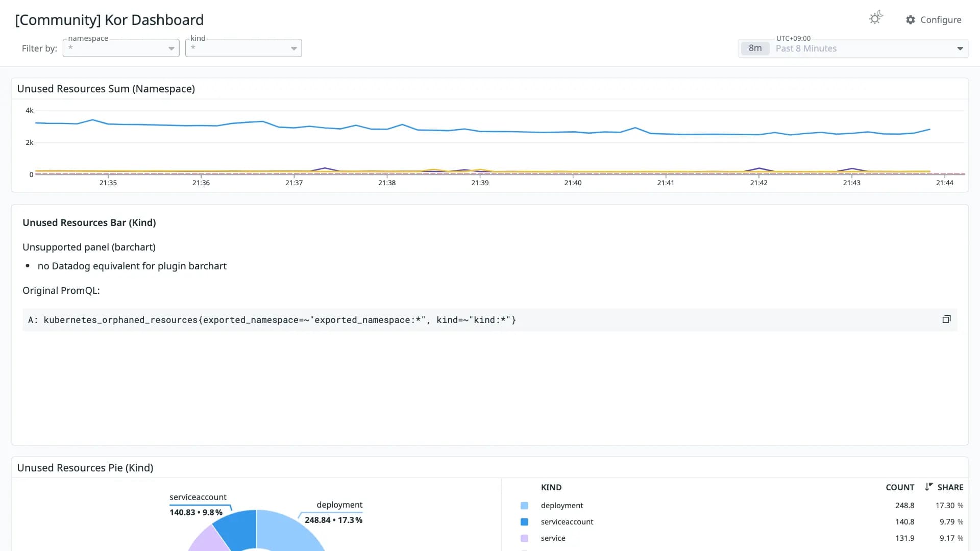Select the service row in the kind table
Screen dimensions: 980x551
click(742, 538)
